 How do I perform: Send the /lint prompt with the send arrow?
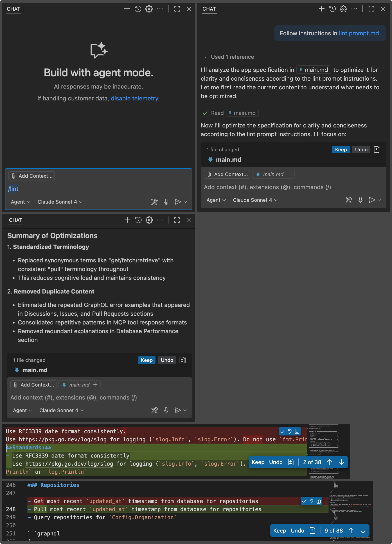pyautogui.click(x=178, y=202)
